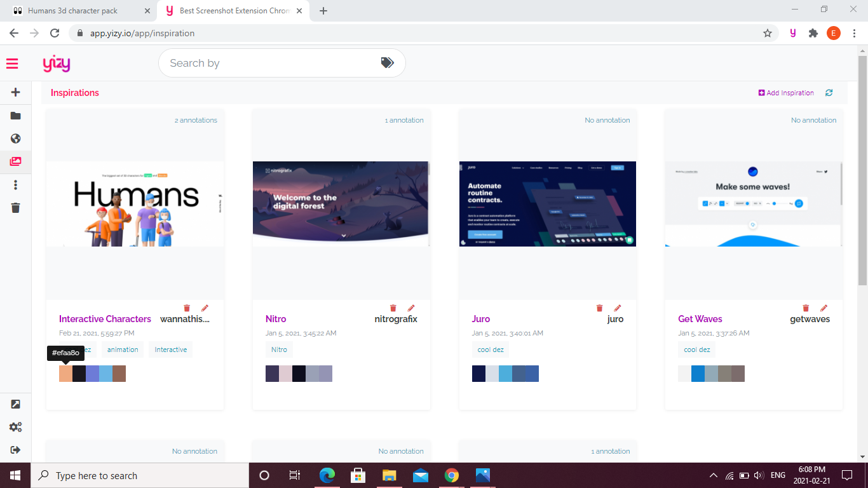The height and width of the screenshot is (488, 868).
Task: Click the arrow-in-square icon above the sidebar gears
Action: (16, 404)
